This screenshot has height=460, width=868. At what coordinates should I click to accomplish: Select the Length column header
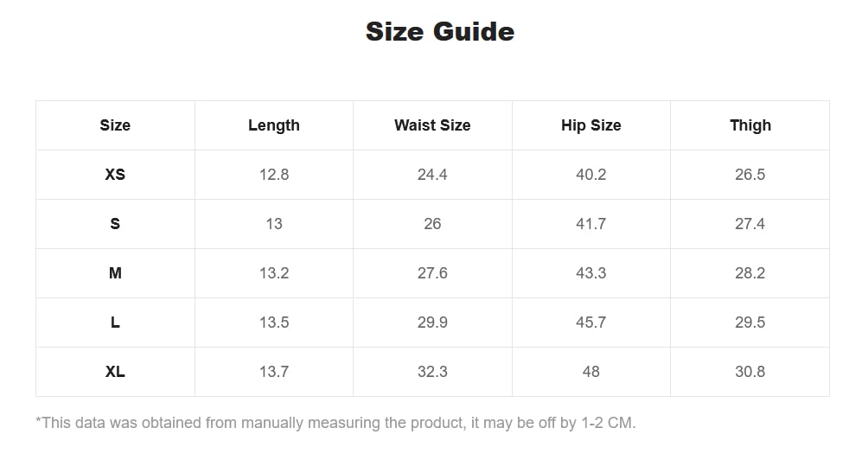[274, 125]
